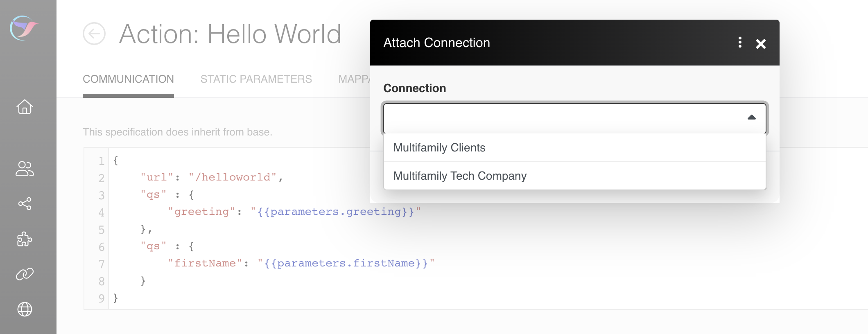Go back using the circled arrow
Viewport: 868px width, 334px height.
94,34
